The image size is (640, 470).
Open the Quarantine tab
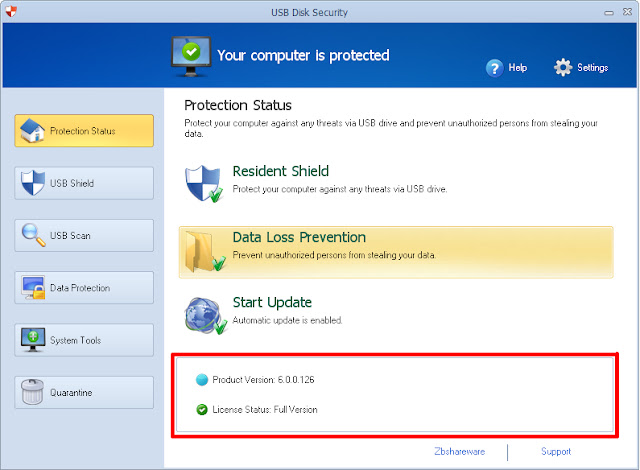click(x=84, y=392)
